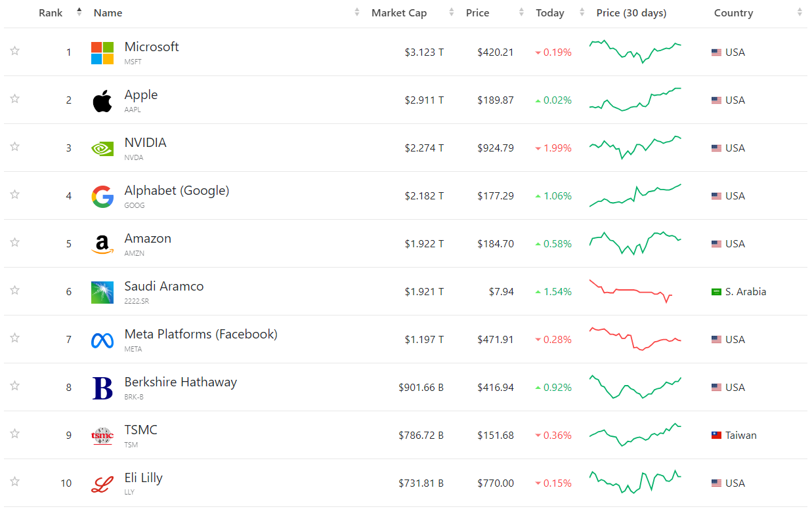Toggle favorite star for TSMC

coord(15,434)
